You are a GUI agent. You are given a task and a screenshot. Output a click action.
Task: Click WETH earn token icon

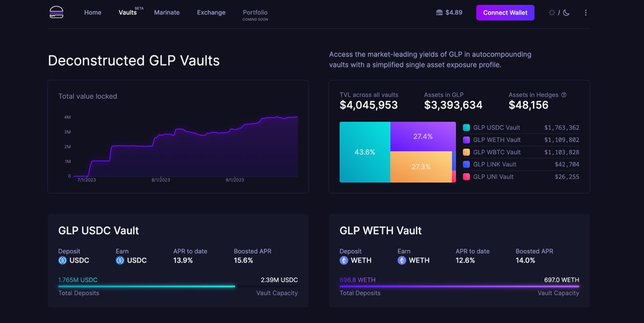[402, 261]
